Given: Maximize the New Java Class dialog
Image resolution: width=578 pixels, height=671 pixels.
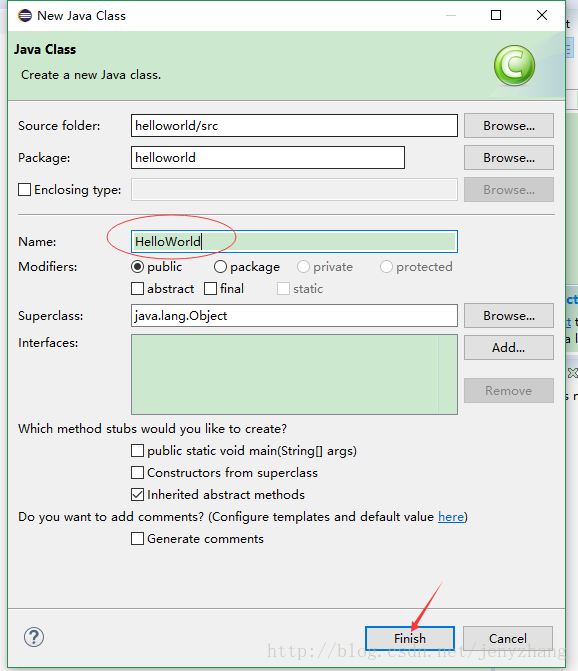Looking at the screenshot, I should 496,15.
